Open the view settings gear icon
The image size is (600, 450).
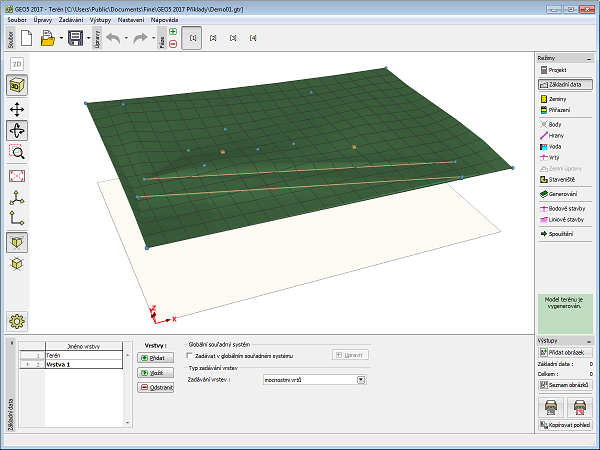(x=18, y=321)
